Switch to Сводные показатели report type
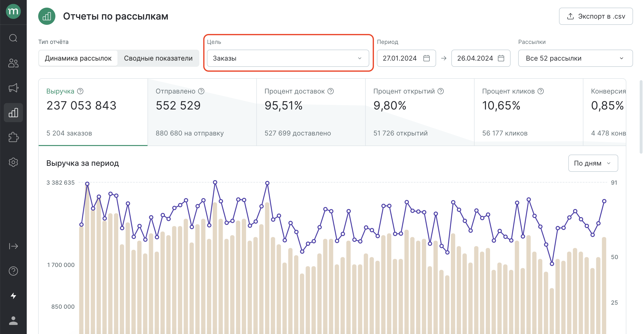The width and height of the screenshot is (644, 334). 158,58
